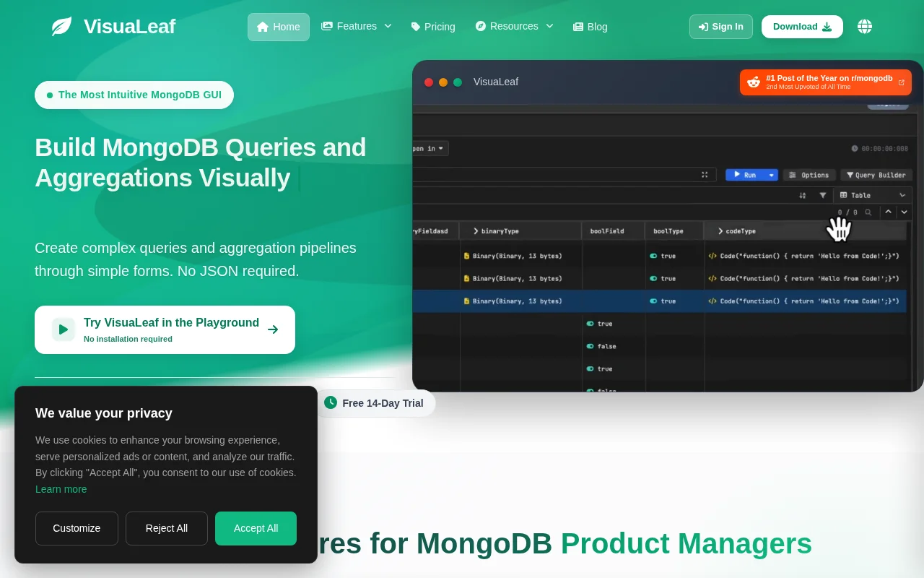
Task: Open the #1 Post of the Year Reddit badge
Action: [x=826, y=82]
